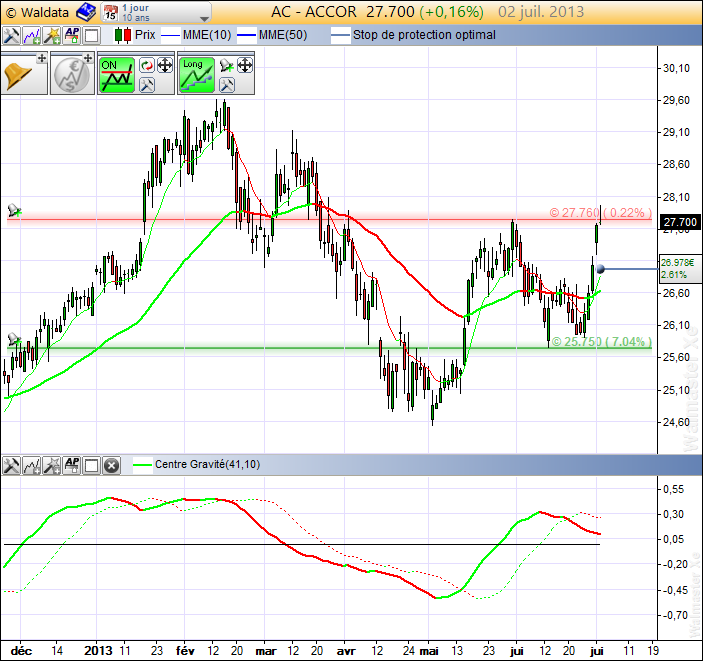
Task: Click alert bell on green support line
Action: tap(14, 339)
